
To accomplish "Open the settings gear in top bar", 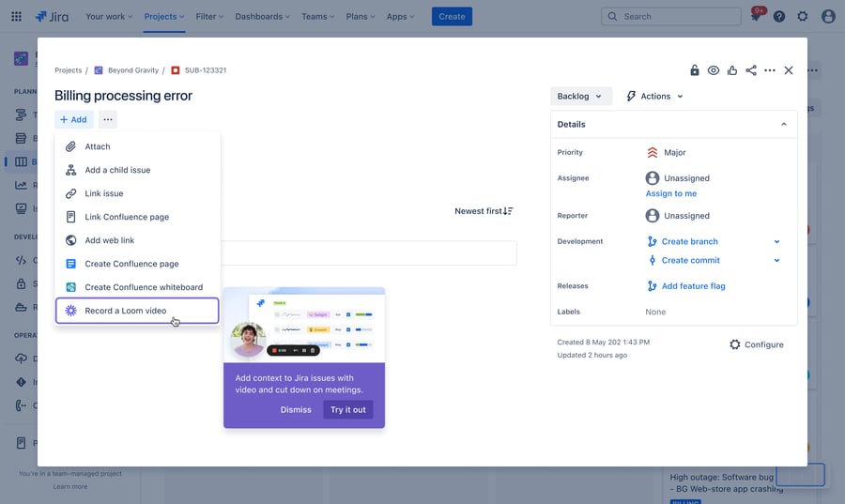I will coord(803,17).
